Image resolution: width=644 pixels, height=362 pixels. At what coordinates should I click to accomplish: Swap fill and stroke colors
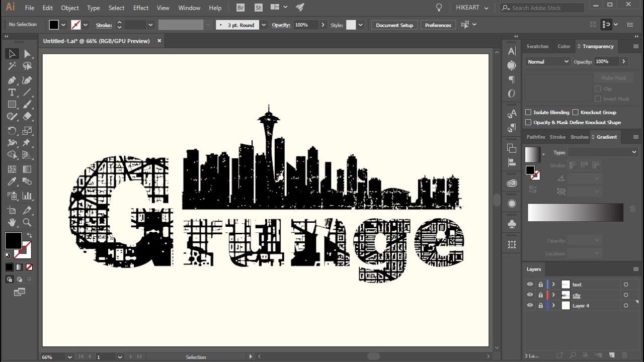(29, 236)
